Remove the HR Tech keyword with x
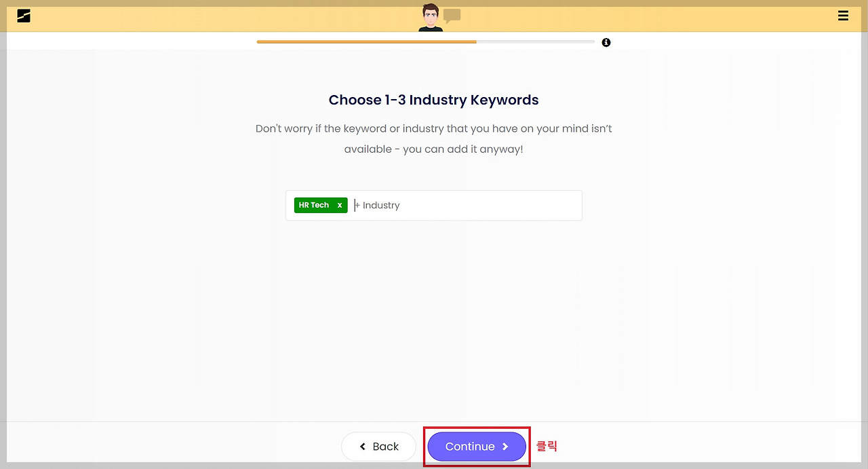This screenshot has width=868, height=469. [340, 205]
